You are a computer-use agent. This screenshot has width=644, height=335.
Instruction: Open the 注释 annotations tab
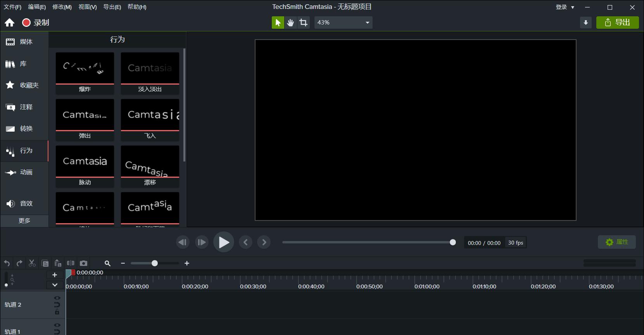pos(24,107)
